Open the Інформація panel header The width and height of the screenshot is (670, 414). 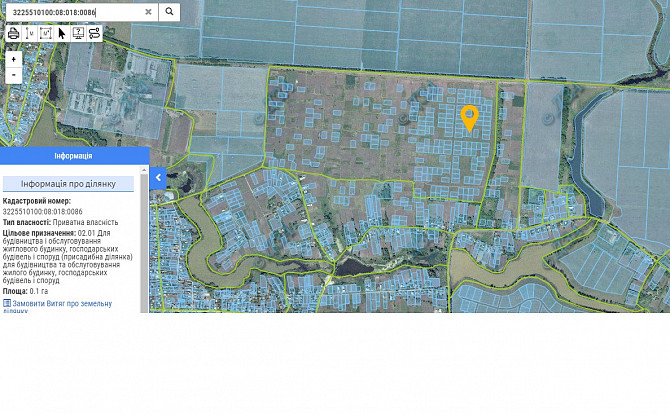(74, 156)
